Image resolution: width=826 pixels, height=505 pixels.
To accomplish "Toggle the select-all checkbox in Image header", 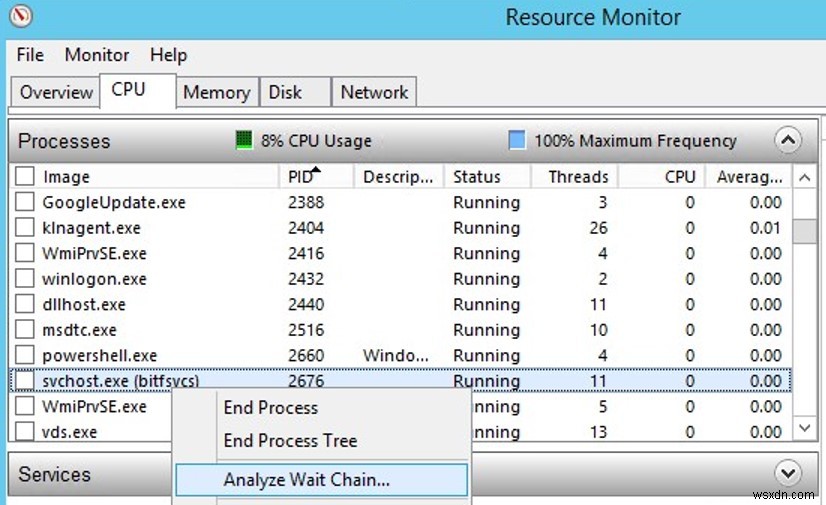I will (25, 176).
